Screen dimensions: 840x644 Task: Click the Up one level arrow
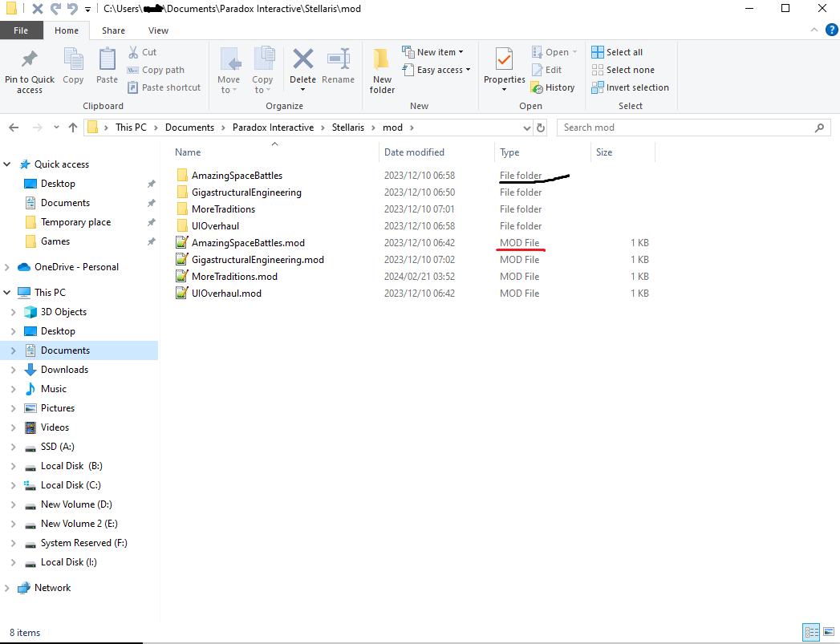[x=74, y=128]
